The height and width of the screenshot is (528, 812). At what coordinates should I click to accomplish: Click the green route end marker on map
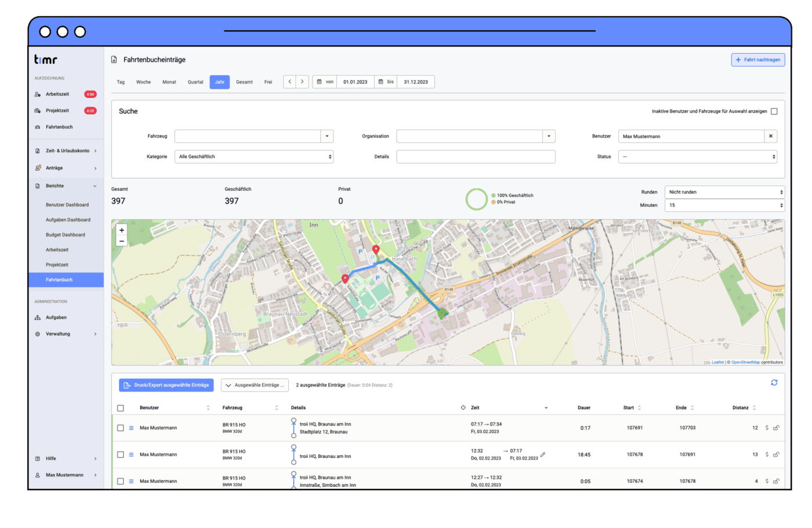pos(443,314)
